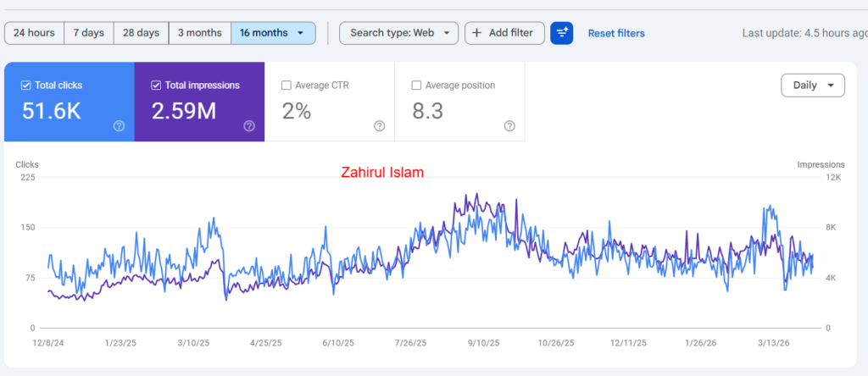Click the plus icon in Add filter
This screenshot has width=868, height=376.
coord(477,33)
